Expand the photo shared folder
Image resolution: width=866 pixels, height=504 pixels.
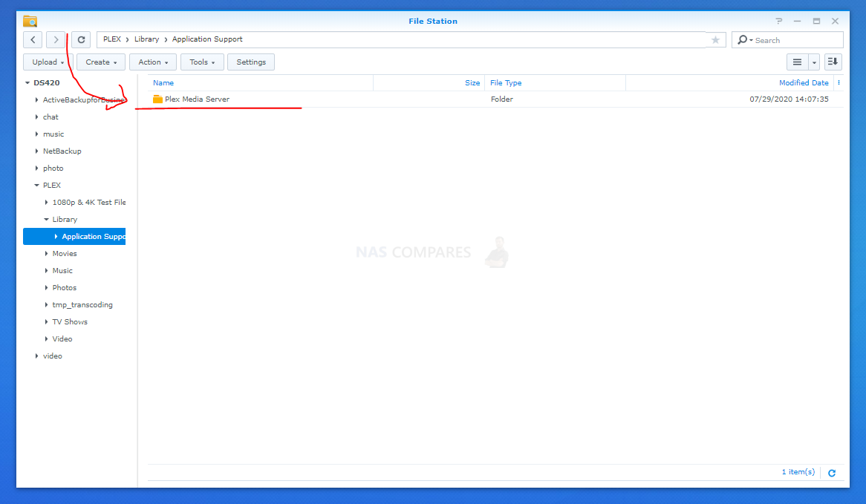36,168
